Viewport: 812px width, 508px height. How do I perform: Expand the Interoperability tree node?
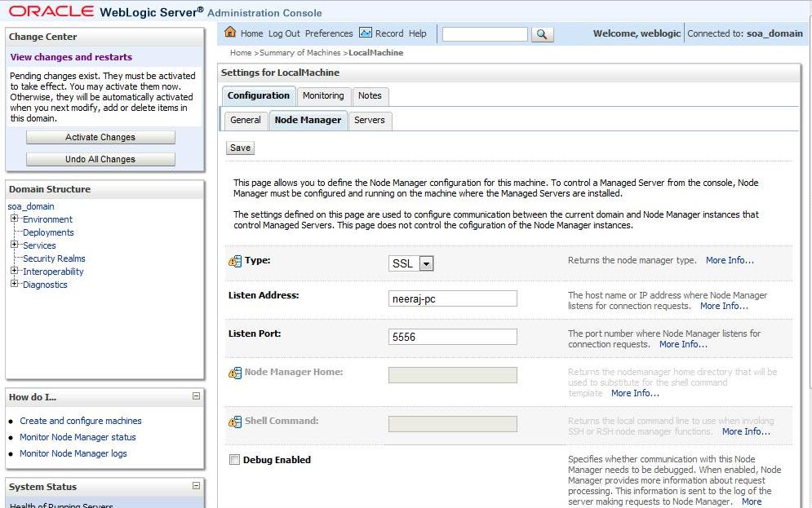15,271
